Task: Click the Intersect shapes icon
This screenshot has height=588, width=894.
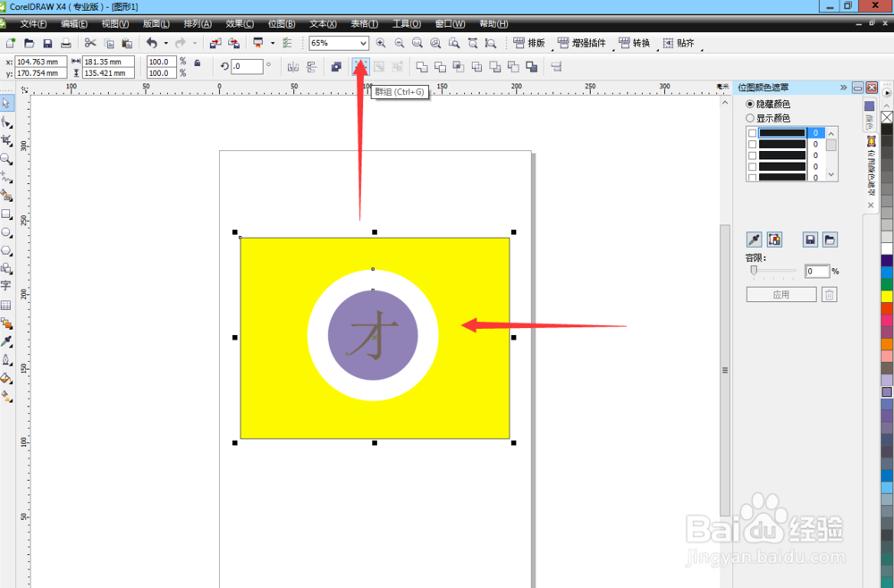Action: (x=459, y=67)
